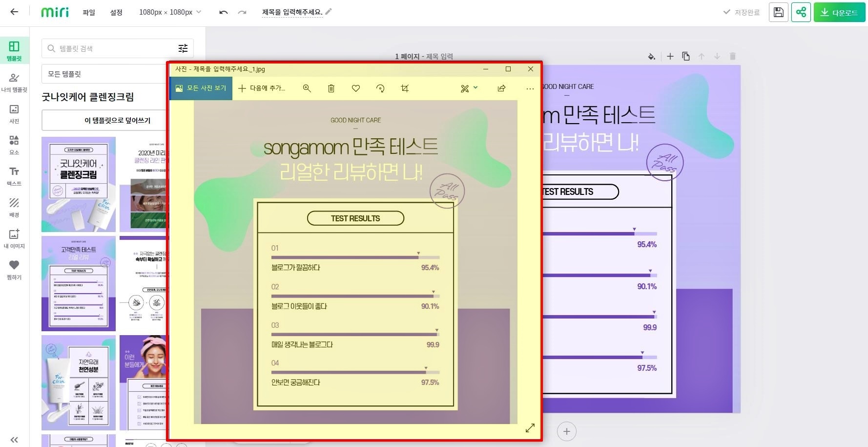Delete photo with trash icon in Photos
868x447 pixels.
pyautogui.click(x=331, y=88)
